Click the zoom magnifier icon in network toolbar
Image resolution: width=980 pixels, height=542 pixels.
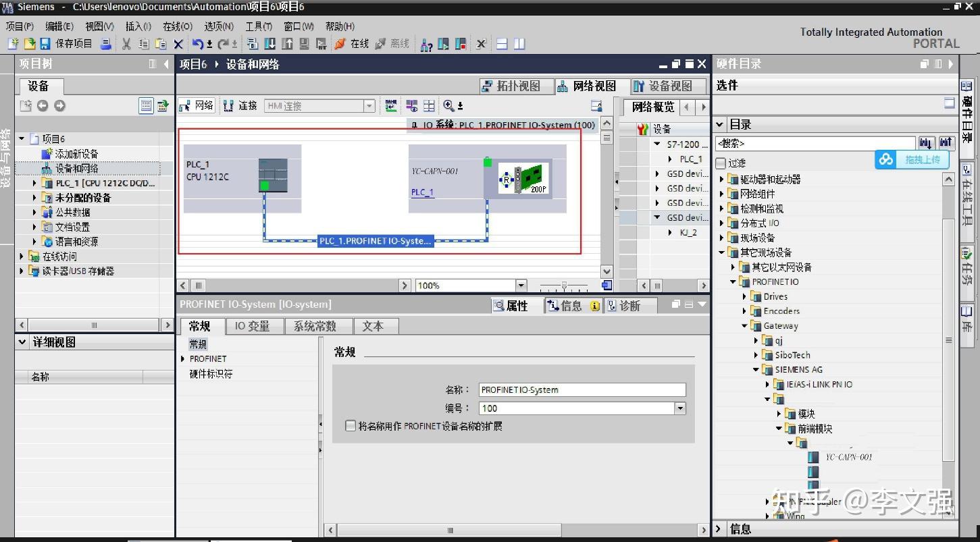click(449, 106)
